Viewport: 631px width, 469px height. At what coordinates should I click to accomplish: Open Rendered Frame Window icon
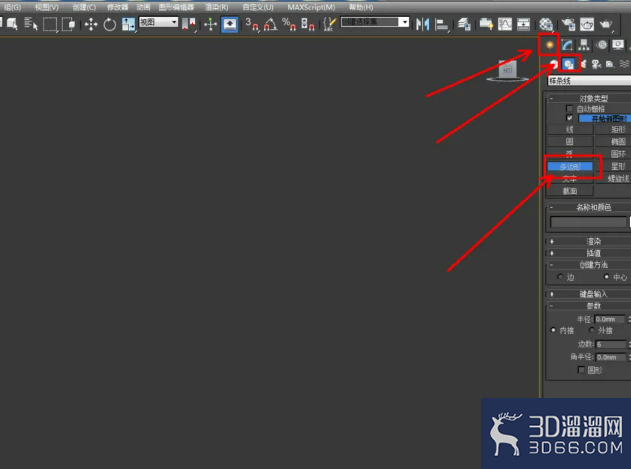click(x=587, y=24)
